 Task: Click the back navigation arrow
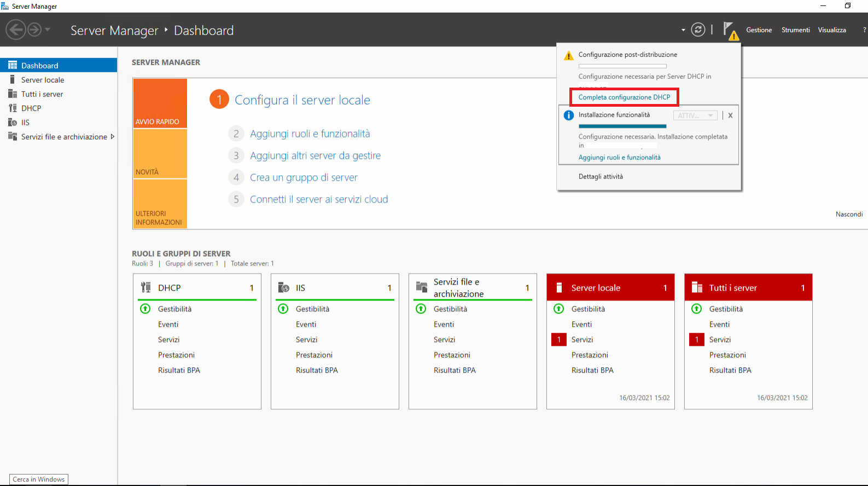[16, 30]
